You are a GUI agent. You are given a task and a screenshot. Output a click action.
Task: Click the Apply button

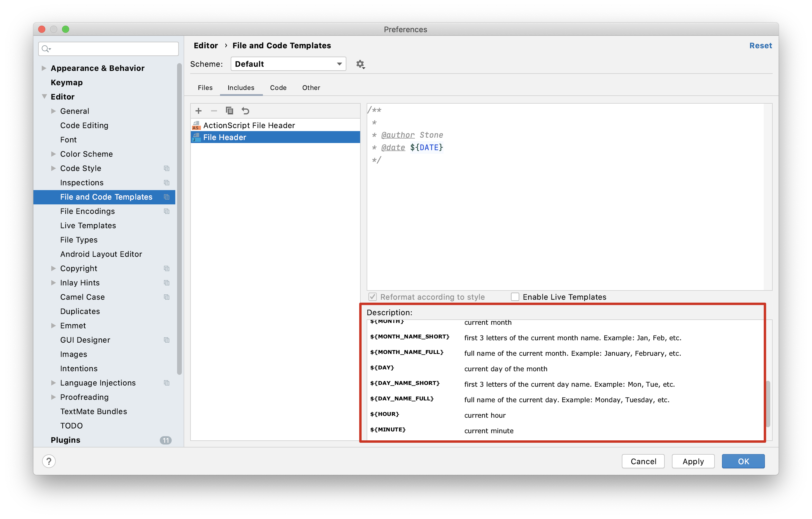click(x=694, y=461)
